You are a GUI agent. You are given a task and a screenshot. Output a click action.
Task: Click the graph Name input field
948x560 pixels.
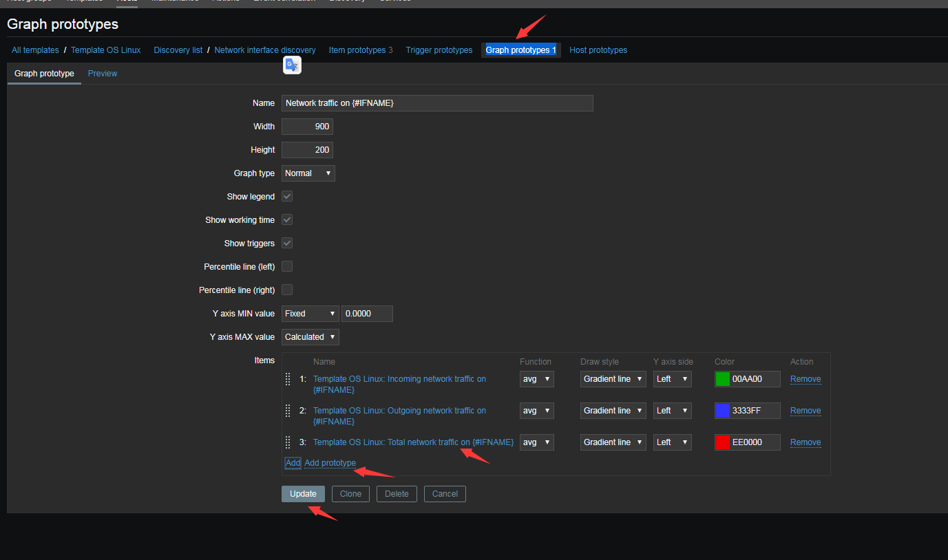(x=436, y=103)
